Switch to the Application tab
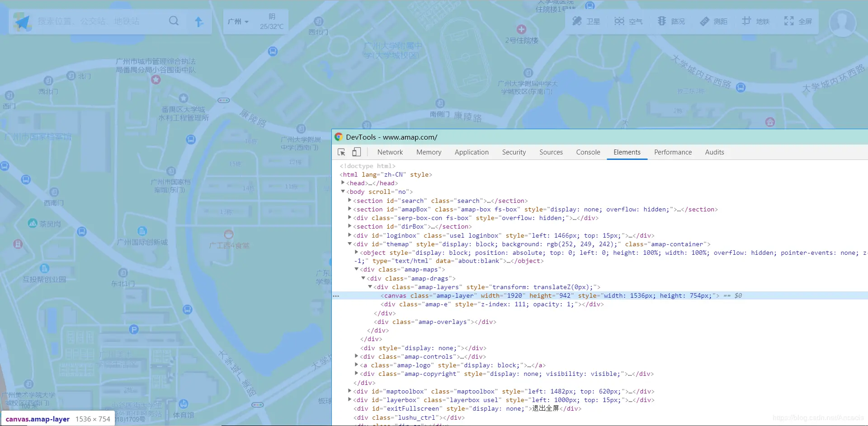Screen dimensions: 868x426 pyautogui.click(x=472, y=152)
